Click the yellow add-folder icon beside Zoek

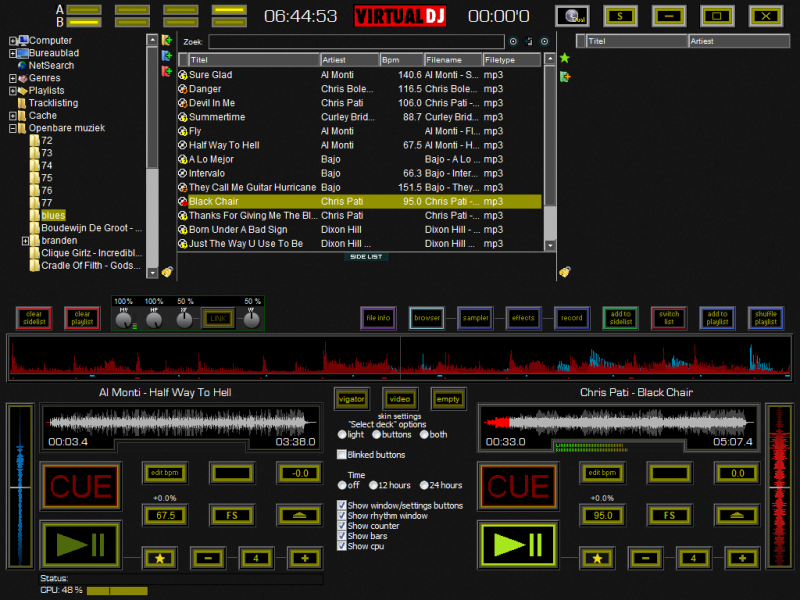click(167, 40)
